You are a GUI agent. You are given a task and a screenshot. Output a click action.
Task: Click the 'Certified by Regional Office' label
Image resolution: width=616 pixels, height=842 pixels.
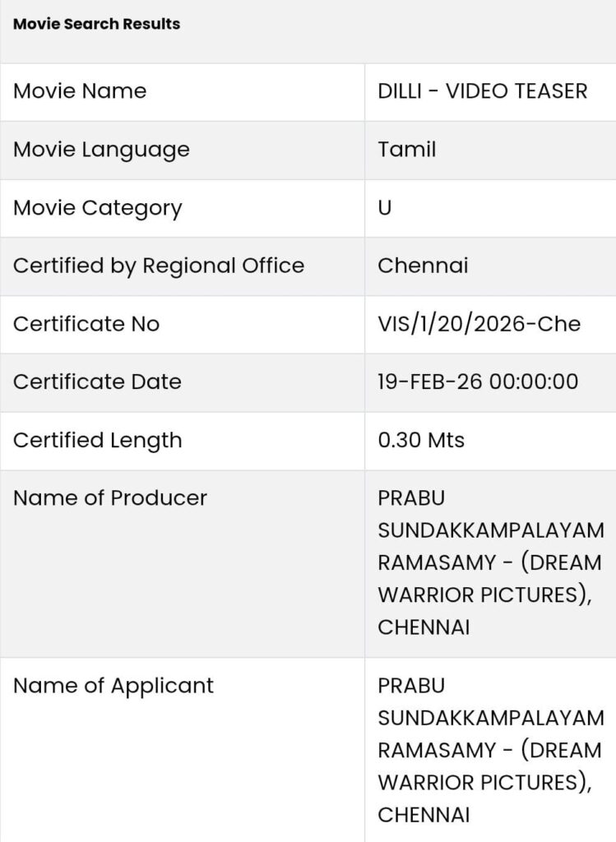point(159,266)
